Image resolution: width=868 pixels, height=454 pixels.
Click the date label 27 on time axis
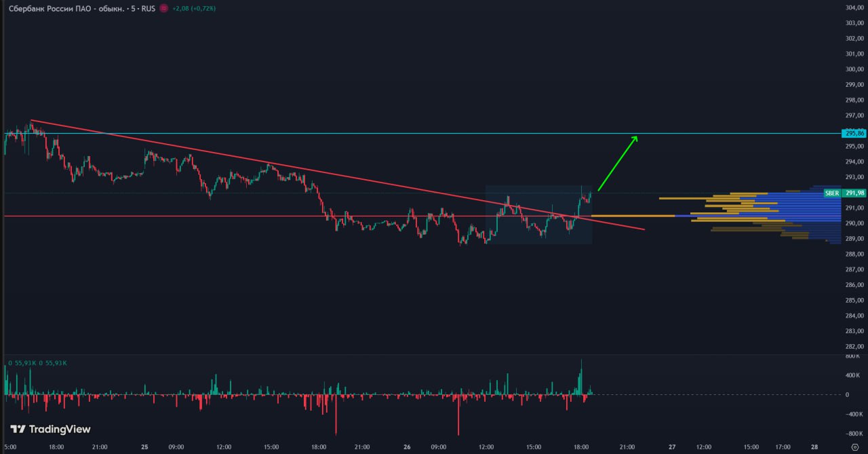tap(671, 447)
